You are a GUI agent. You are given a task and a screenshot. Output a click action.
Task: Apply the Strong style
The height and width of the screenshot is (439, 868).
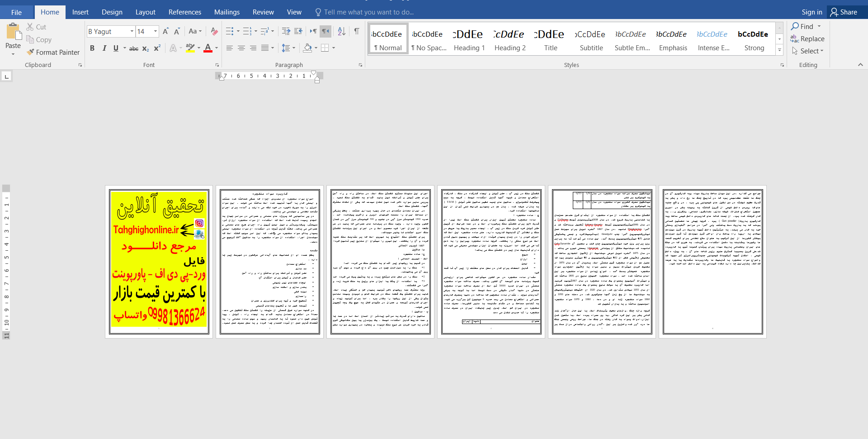(754, 39)
